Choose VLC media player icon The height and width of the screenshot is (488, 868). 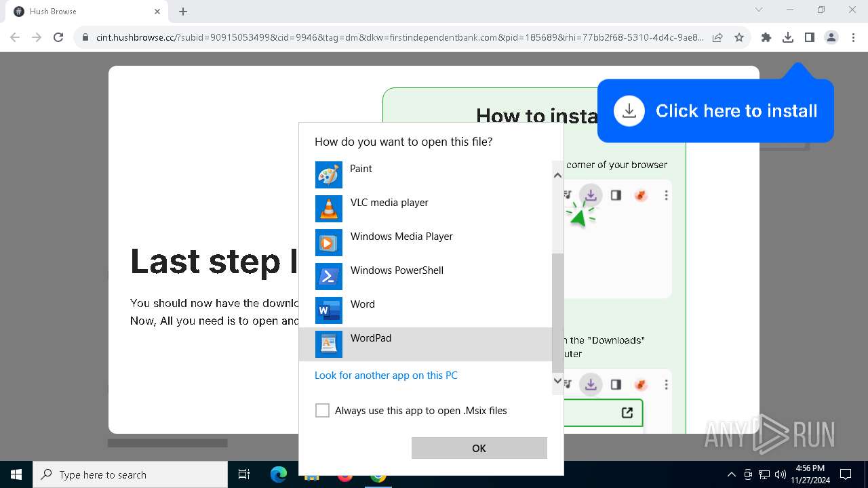pyautogui.click(x=329, y=209)
